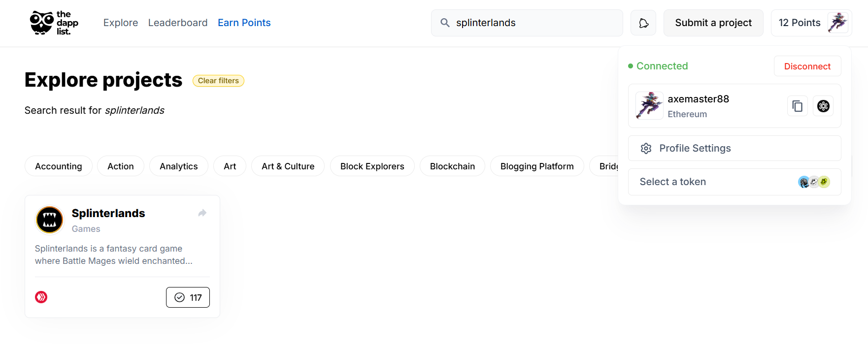Filter by Blockchain category
The height and width of the screenshot is (350, 868).
(453, 166)
